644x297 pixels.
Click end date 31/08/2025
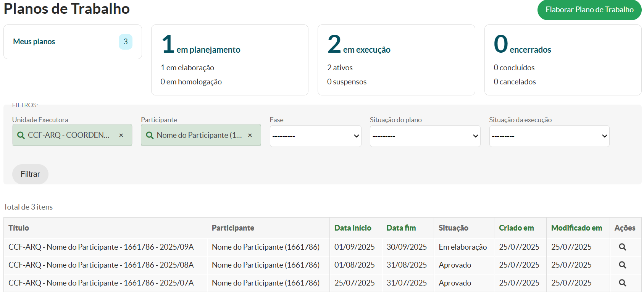click(407, 265)
